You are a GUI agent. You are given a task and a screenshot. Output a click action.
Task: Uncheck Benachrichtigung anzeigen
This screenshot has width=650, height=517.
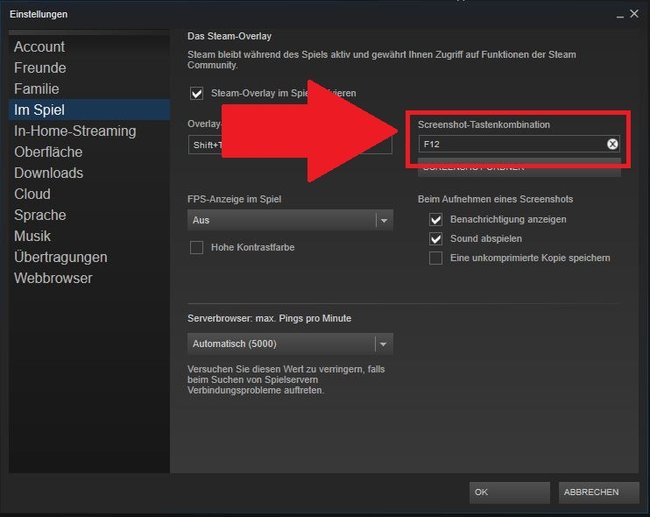click(436, 219)
